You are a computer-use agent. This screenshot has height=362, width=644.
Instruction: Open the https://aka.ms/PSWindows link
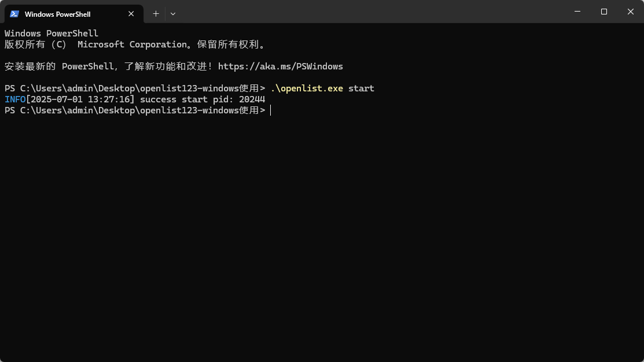pyautogui.click(x=281, y=67)
